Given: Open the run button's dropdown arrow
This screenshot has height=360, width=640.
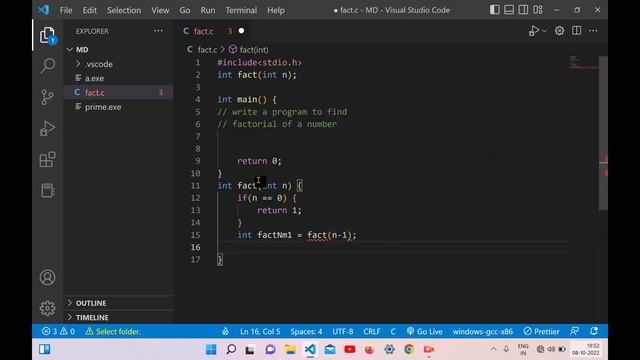Looking at the screenshot, I should (544, 31).
